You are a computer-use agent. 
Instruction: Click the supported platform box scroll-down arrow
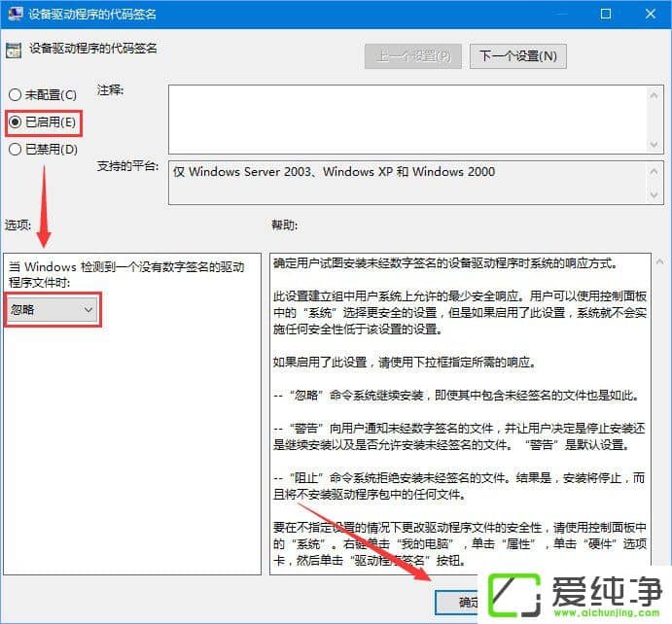point(654,195)
